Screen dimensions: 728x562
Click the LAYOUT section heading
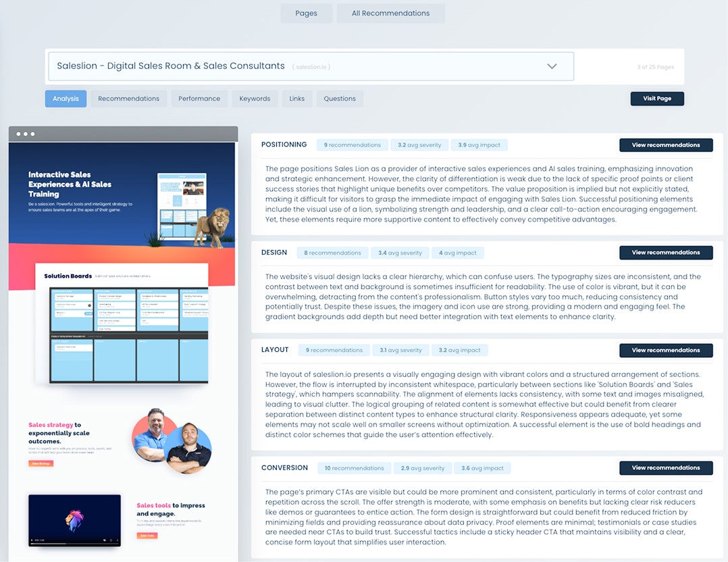[275, 350]
